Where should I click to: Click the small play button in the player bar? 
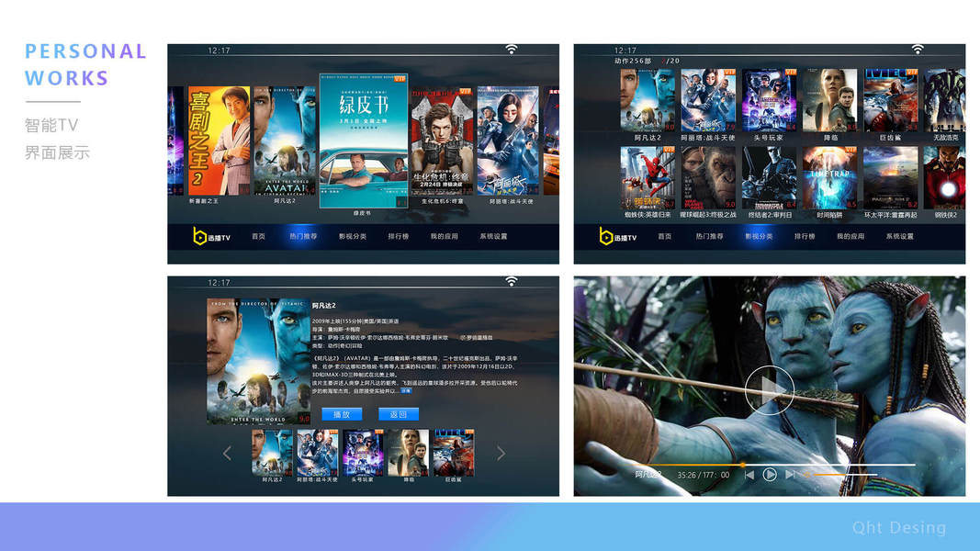(770, 475)
